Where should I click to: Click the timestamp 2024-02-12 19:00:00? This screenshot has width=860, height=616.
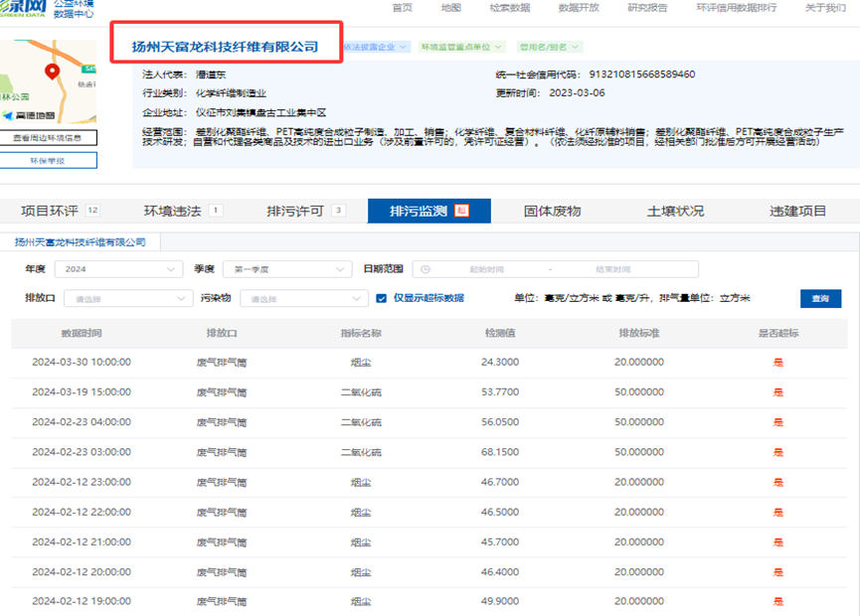[82, 601]
